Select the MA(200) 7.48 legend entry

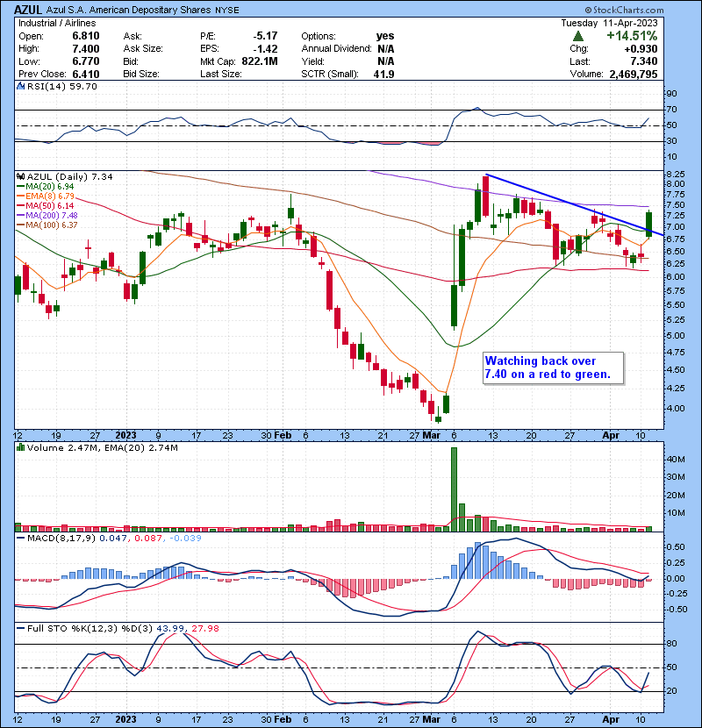[x=47, y=216]
